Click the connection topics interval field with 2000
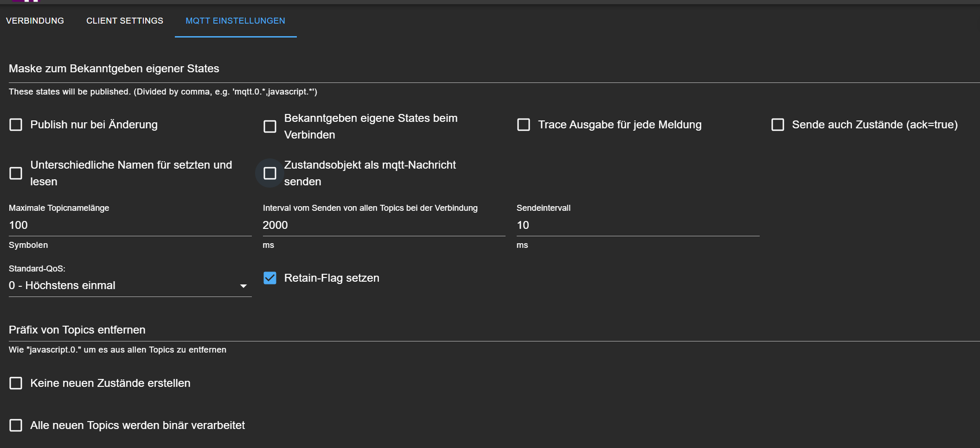The width and height of the screenshot is (980, 448). point(383,225)
